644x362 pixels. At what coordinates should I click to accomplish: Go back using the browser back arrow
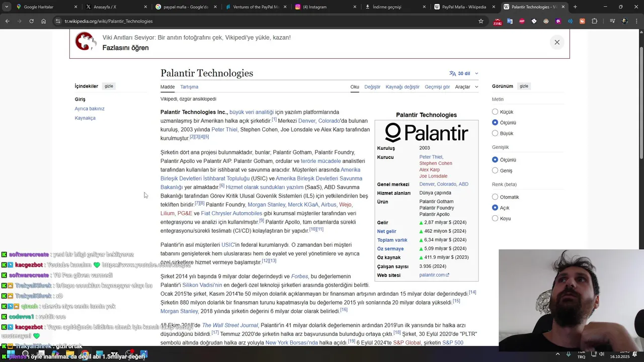pyautogui.click(x=7, y=21)
